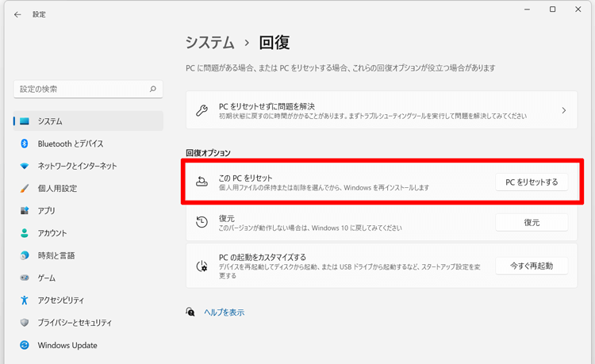Click the アクセシビリティ figure icon

coord(25,300)
